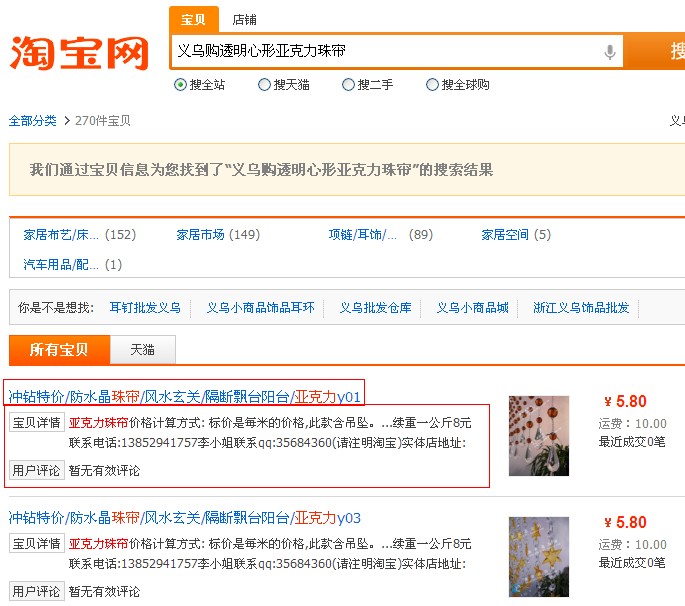Click the microphone voice search icon
Viewport: 685px width, 606px height.
(x=610, y=52)
